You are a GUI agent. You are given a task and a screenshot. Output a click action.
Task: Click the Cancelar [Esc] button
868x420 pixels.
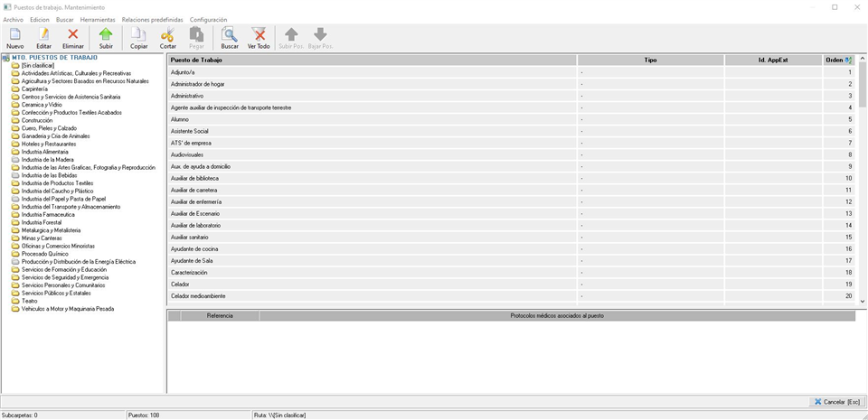tap(837, 402)
